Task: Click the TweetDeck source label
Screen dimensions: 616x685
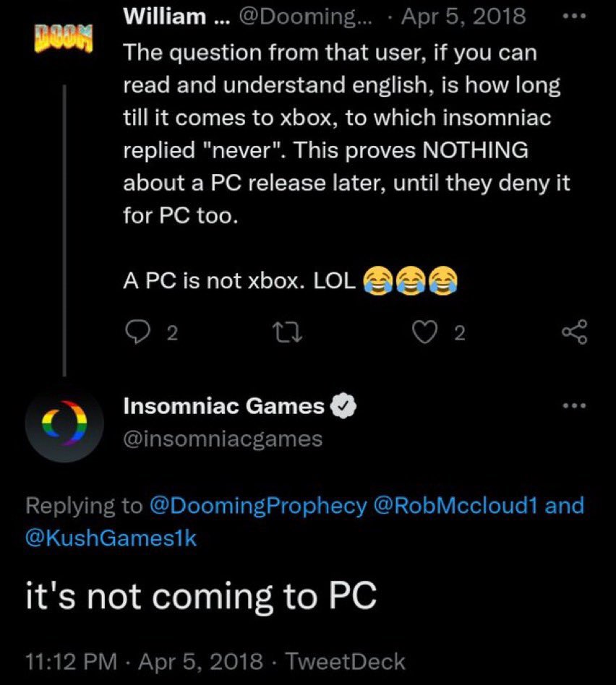Action: [345, 661]
